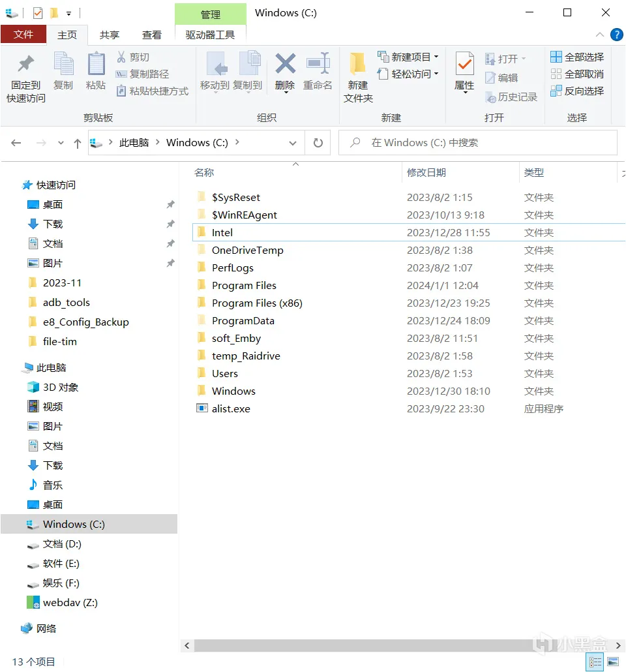Click the Paste (粘贴) clipboard icon
Screen dimensions: 626x672
[96, 65]
